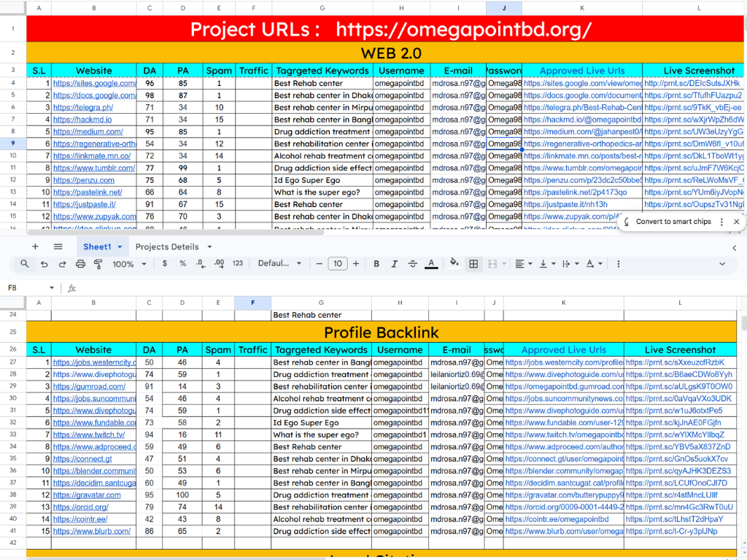
Task: Click the Profile Backlink heading cell
Action: [x=382, y=332]
